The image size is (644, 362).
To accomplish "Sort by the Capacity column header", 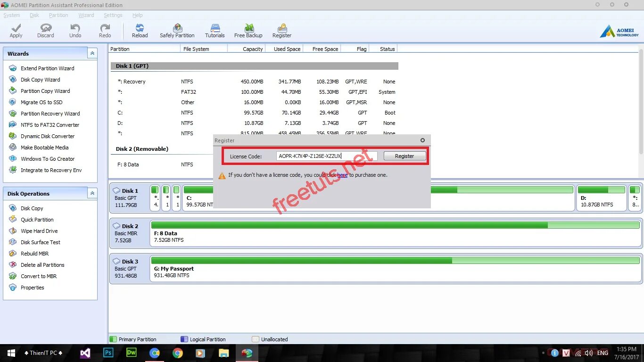I will click(246, 49).
